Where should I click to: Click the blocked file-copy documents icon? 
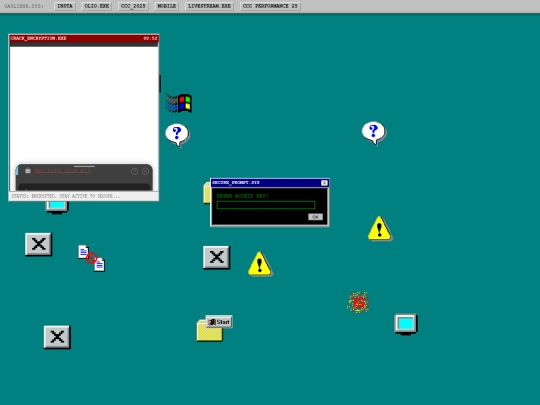point(92,258)
